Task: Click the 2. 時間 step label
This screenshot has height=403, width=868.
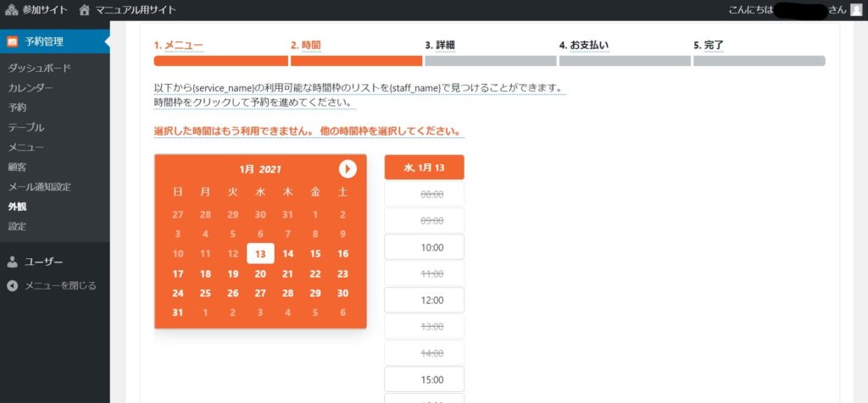Action: pyautogui.click(x=305, y=45)
